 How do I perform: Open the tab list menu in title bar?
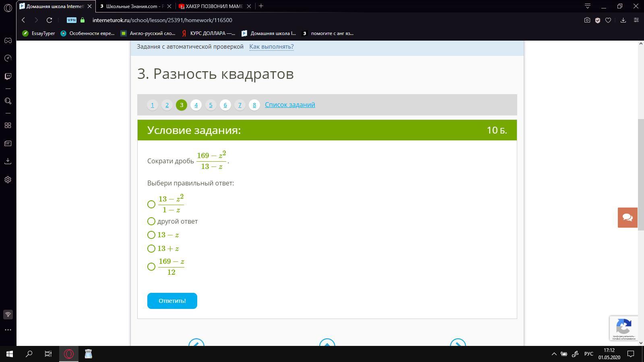click(x=588, y=6)
